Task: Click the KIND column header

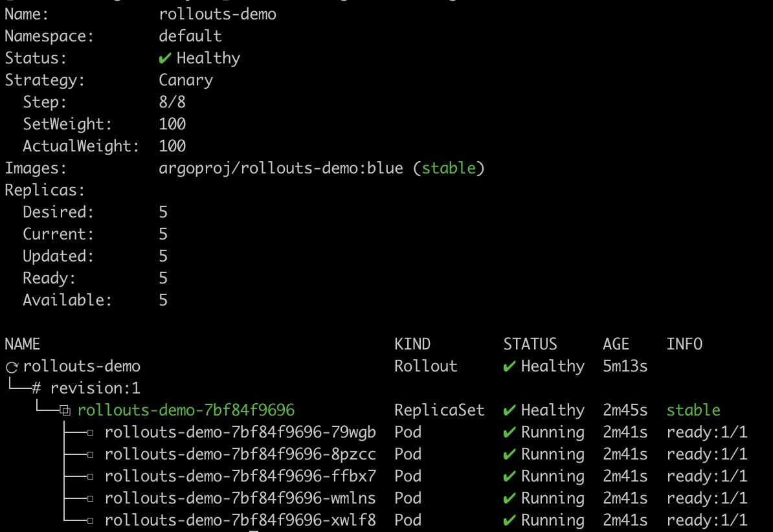Action: click(x=412, y=344)
